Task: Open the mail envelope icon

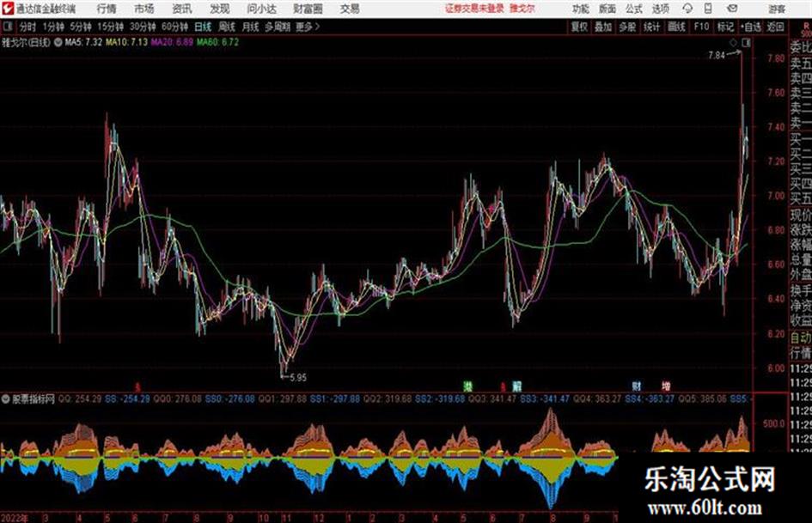Action: [732, 9]
